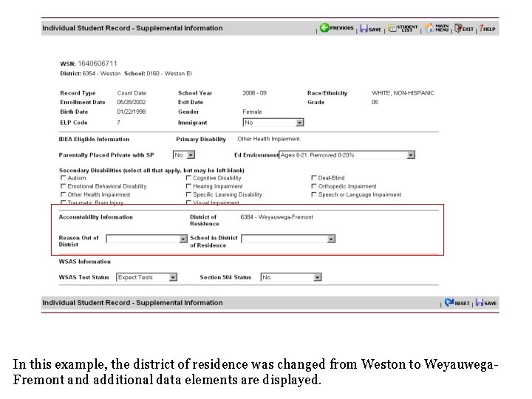Image resolution: width=532 pixels, height=399 pixels.
Task: Check the Hearing Impairment checkbox
Action: [188, 186]
